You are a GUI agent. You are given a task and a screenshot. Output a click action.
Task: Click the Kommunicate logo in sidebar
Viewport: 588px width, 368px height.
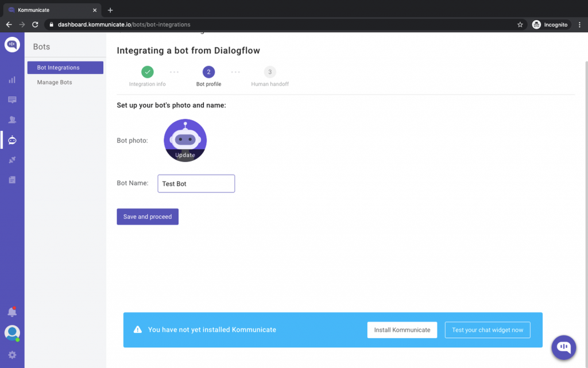(x=12, y=45)
